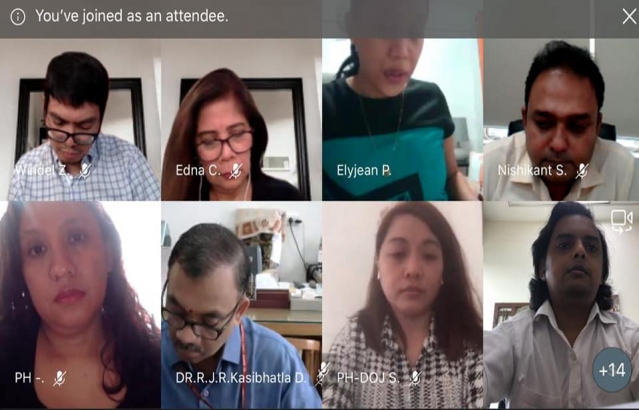Click the muted mic icon beside Nishikant S.
Viewport: 639px width, 410px height.
[x=582, y=170]
